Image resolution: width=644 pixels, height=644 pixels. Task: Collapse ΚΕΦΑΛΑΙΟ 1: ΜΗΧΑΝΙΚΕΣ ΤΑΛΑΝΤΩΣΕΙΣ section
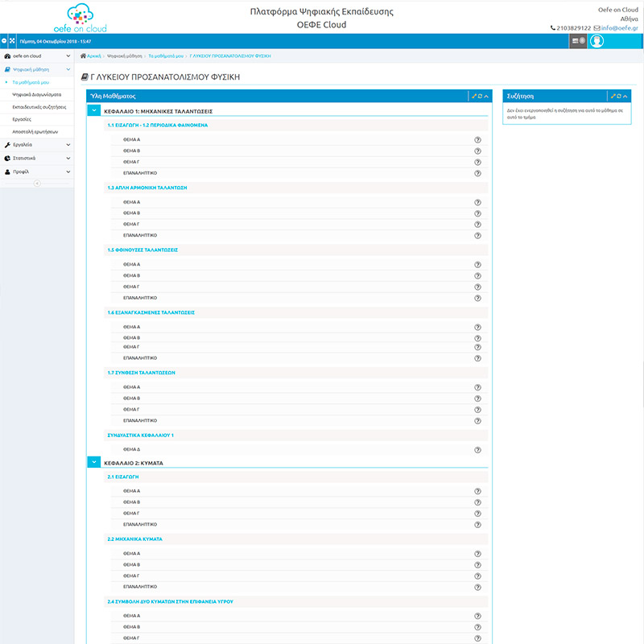(x=93, y=109)
